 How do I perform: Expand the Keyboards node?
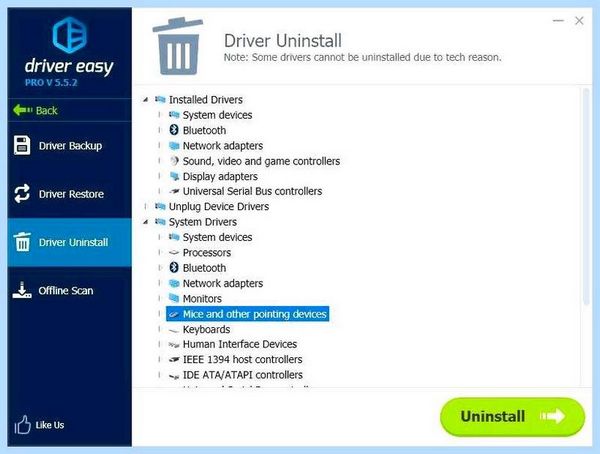[159, 329]
